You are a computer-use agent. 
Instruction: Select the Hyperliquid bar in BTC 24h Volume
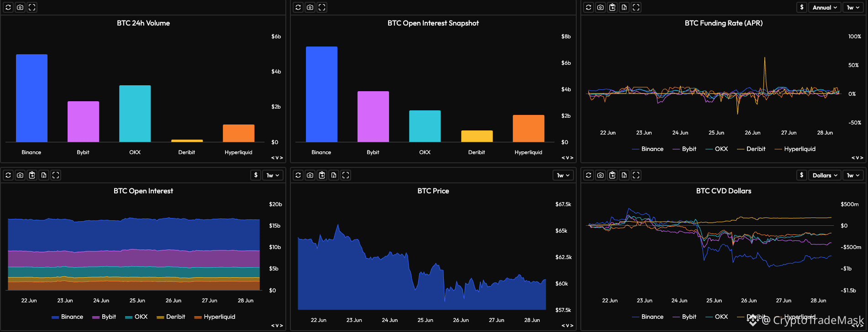pyautogui.click(x=238, y=133)
